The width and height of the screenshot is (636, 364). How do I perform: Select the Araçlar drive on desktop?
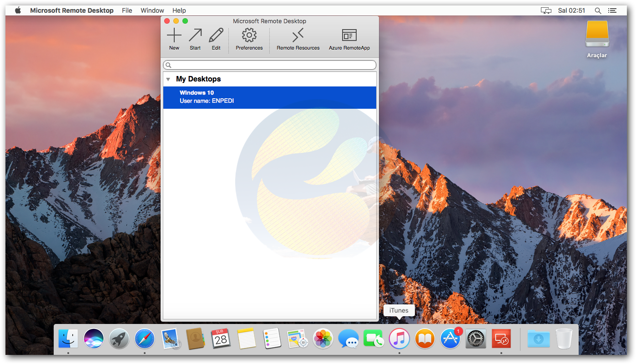click(597, 39)
